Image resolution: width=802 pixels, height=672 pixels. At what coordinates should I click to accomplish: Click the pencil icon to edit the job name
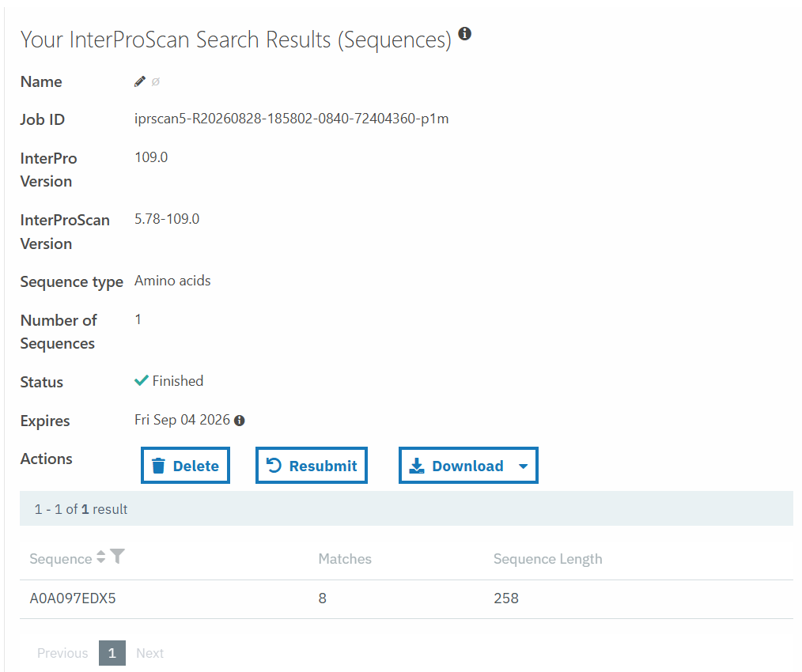coord(140,81)
